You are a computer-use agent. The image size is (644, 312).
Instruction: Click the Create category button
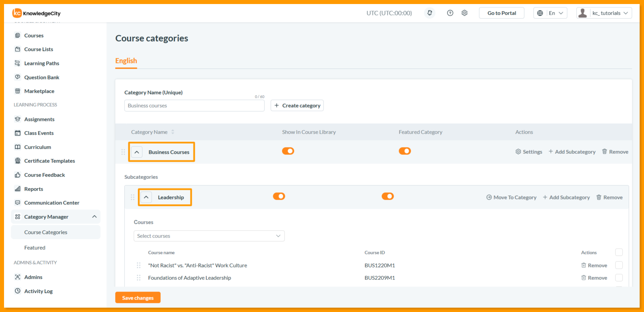(x=297, y=106)
